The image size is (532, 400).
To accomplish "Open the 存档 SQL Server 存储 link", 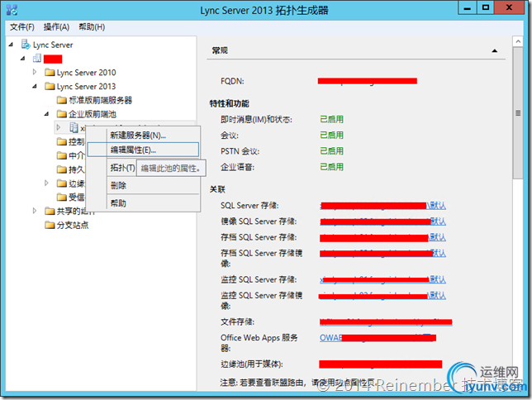I will [x=382, y=237].
